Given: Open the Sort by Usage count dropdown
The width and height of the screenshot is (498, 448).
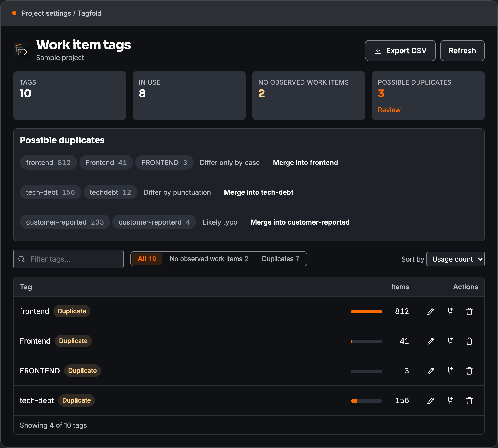Looking at the screenshot, I should (455, 259).
